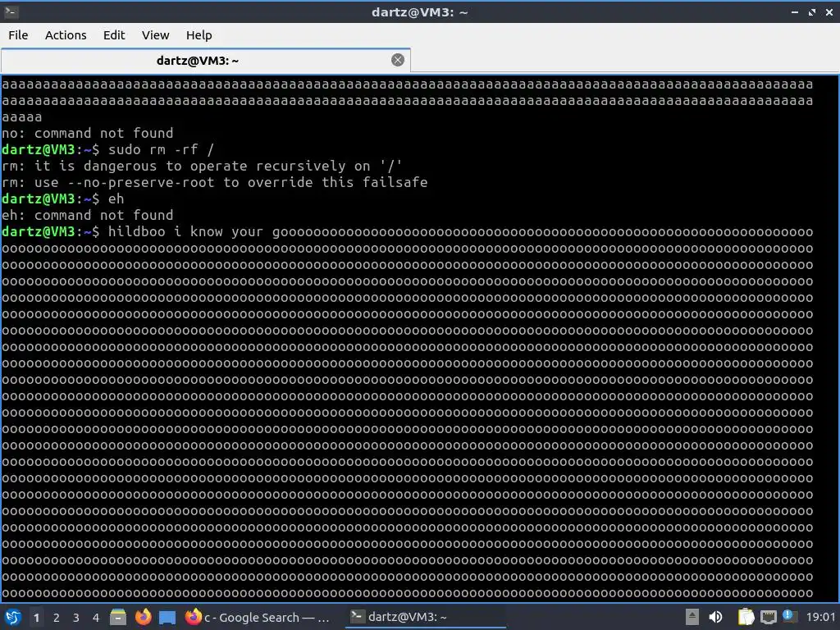Image resolution: width=840 pixels, height=630 pixels.
Task: Click the show desktop icon in the panel
Action: point(167,618)
